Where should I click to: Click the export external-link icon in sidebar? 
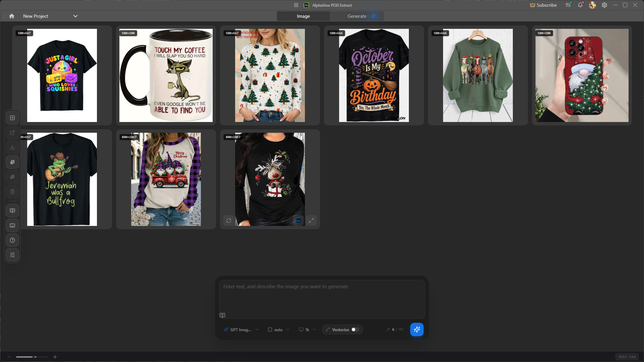click(12, 133)
